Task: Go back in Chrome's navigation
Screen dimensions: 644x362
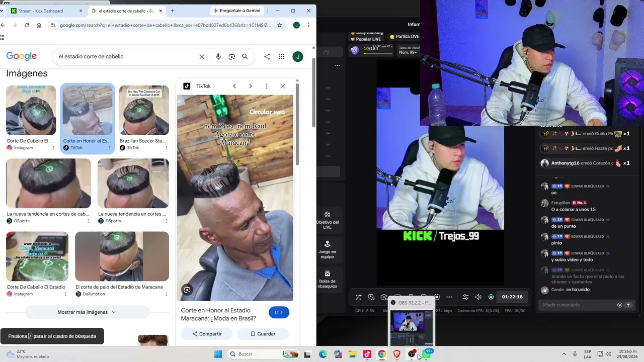Action: pyautogui.click(x=3, y=25)
